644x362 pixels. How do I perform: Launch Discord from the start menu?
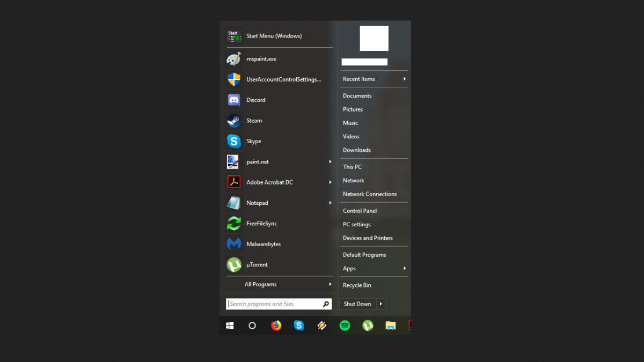click(x=279, y=100)
